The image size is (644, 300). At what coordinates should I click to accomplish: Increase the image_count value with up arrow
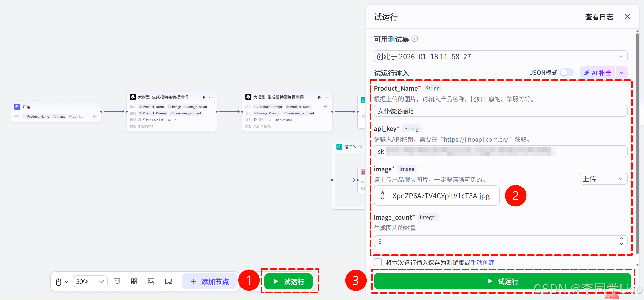pos(621,238)
